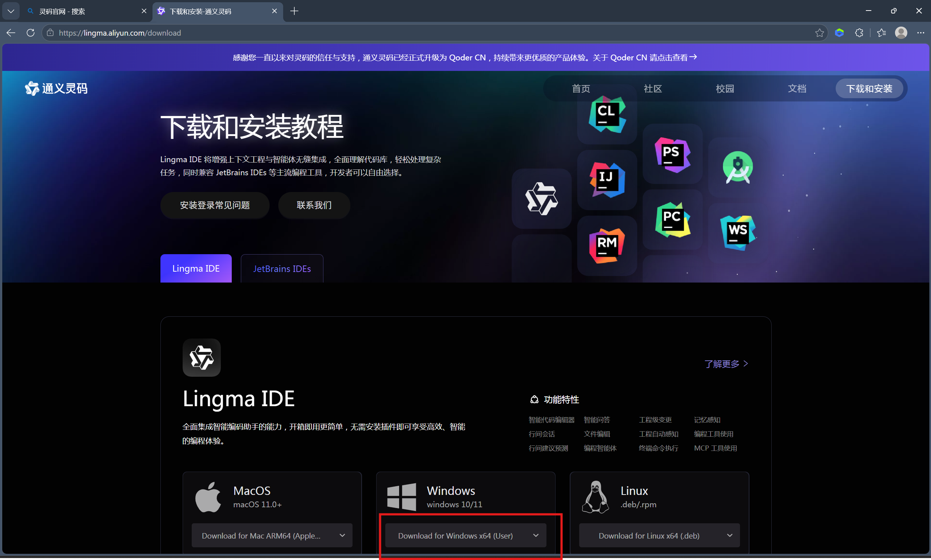This screenshot has width=931, height=560.
Task: Click the 通义灵码 logo in the page header
Action: tap(56, 89)
